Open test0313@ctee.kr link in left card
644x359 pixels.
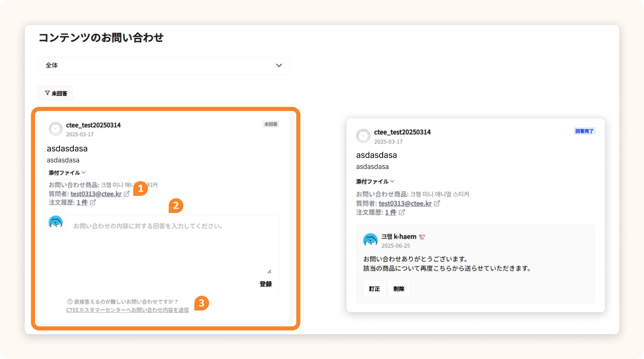(96, 194)
